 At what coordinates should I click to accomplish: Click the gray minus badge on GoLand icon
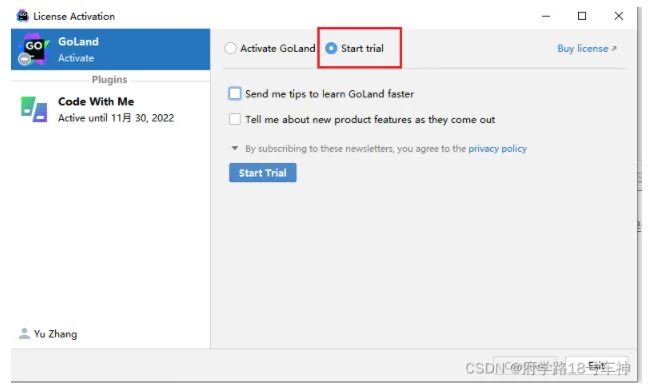(25, 59)
